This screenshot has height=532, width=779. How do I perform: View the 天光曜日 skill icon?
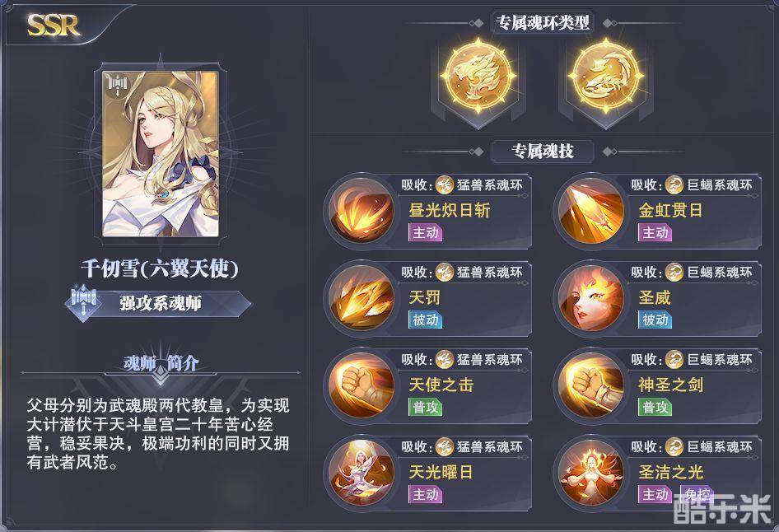coord(361,473)
